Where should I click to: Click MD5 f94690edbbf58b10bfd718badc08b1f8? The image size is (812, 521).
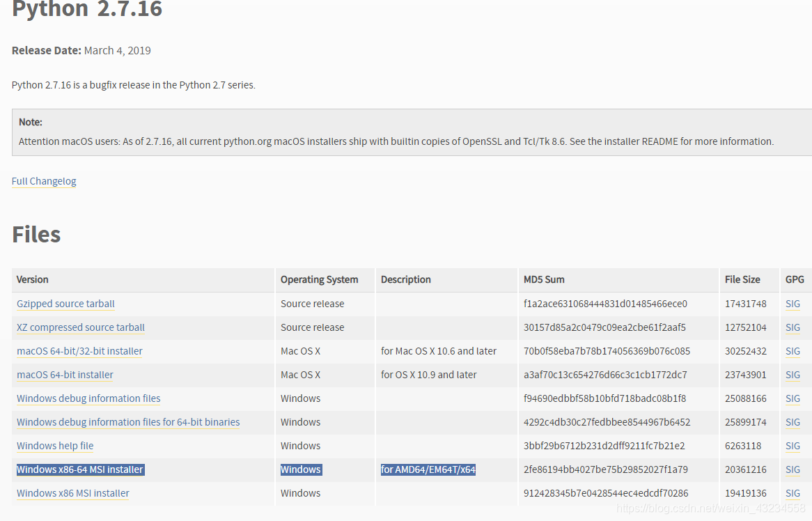pyautogui.click(x=605, y=399)
